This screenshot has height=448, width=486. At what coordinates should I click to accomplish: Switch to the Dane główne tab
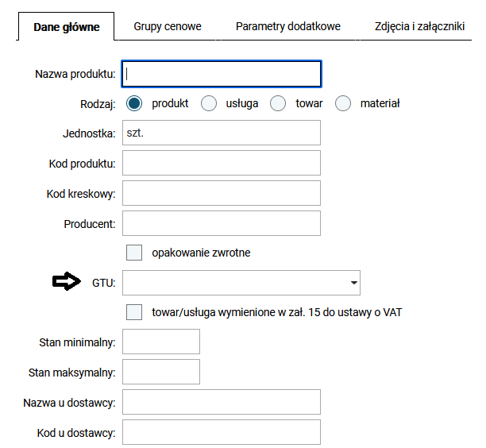pyautogui.click(x=67, y=27)
